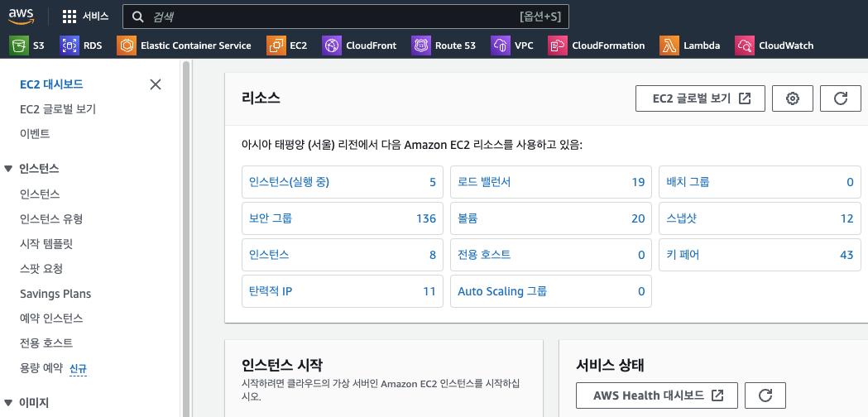Open 인스턴스 list in sidebar
The image size is (868, 417).
[40, 194]
